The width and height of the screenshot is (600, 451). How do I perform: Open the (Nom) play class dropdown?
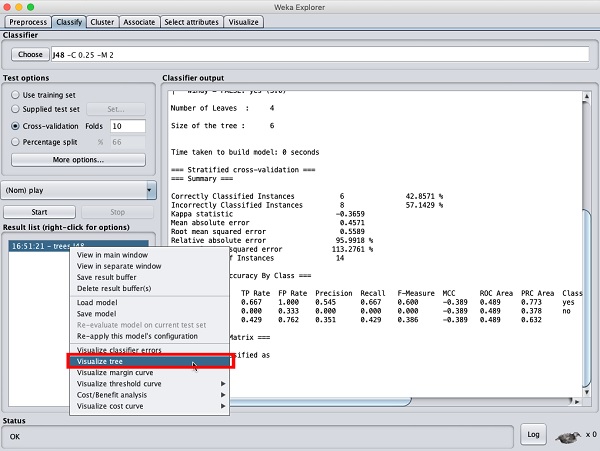(79, 189)
